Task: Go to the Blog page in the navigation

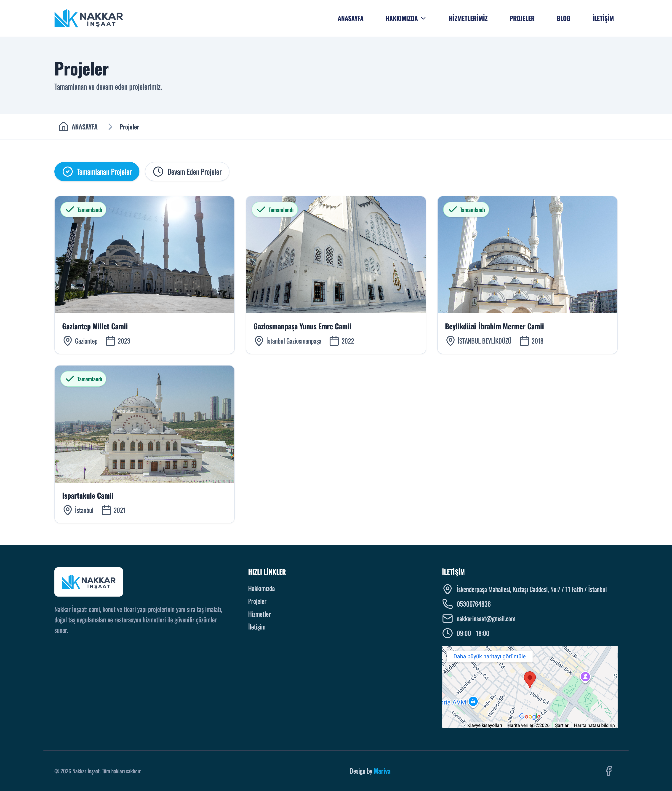Action: tap(563, 18)
